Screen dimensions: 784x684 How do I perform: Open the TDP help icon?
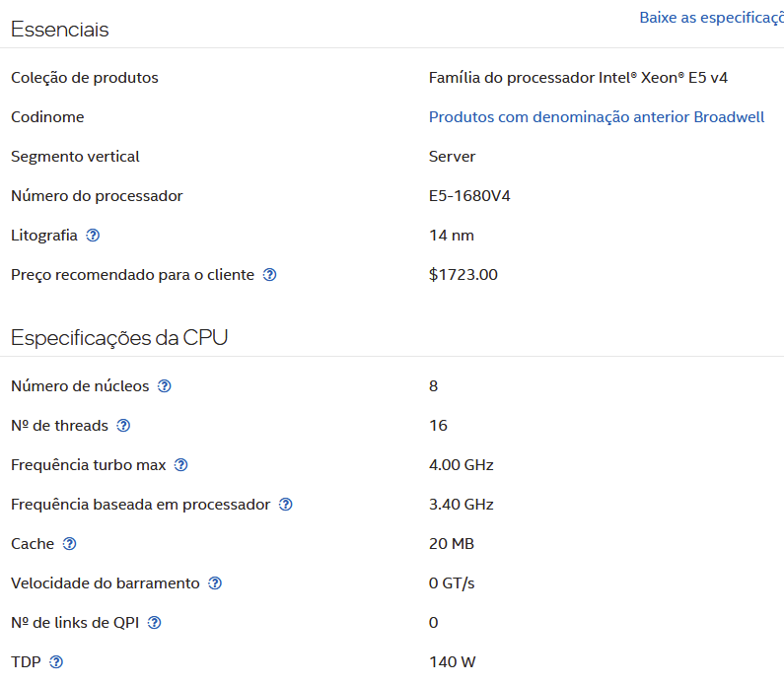click(56, 662)
